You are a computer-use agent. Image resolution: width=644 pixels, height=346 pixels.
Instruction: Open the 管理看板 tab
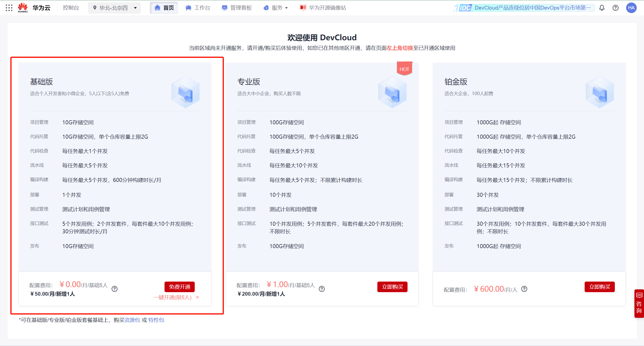click(x=237, y=8)
